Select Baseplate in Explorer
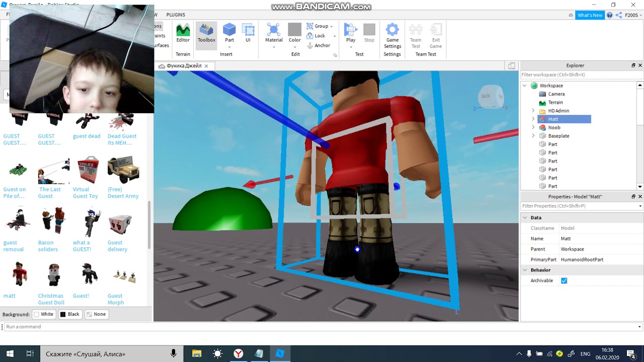Viewport: 644px width, 362px height. [558, 136]
